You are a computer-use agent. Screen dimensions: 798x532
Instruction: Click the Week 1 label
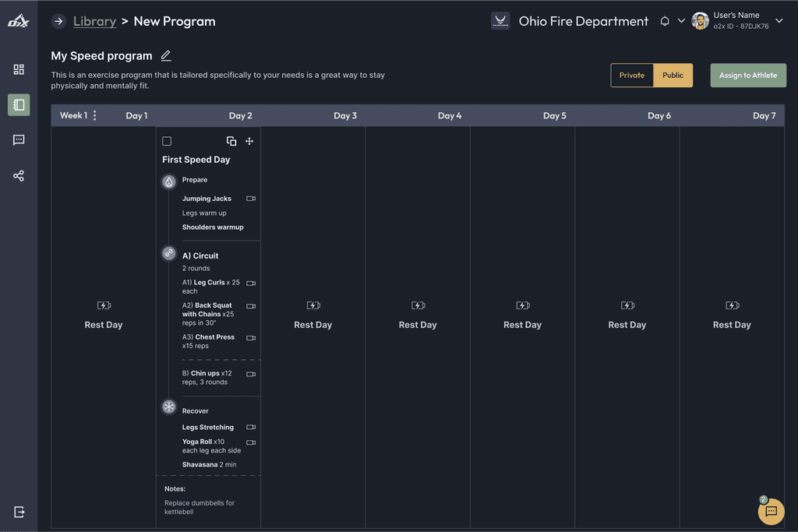(73, 115)
